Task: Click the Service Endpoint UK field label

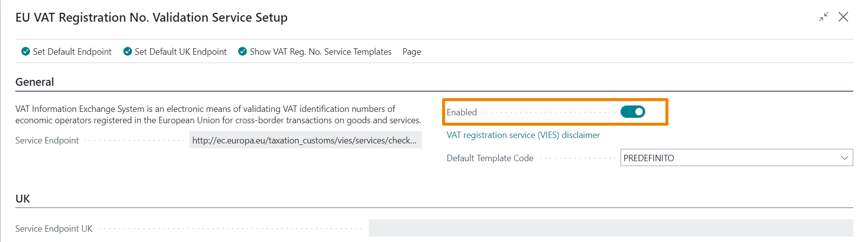Action: (x=54, y=229)
